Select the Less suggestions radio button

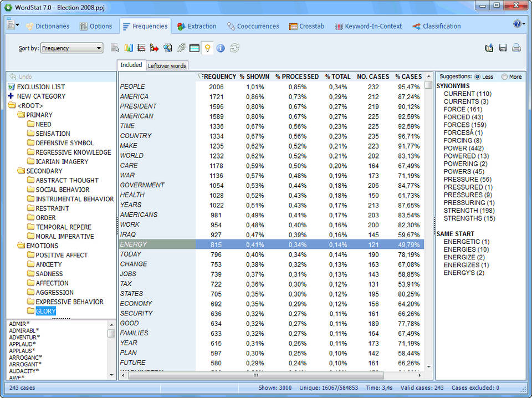click(x=477, y=77)
